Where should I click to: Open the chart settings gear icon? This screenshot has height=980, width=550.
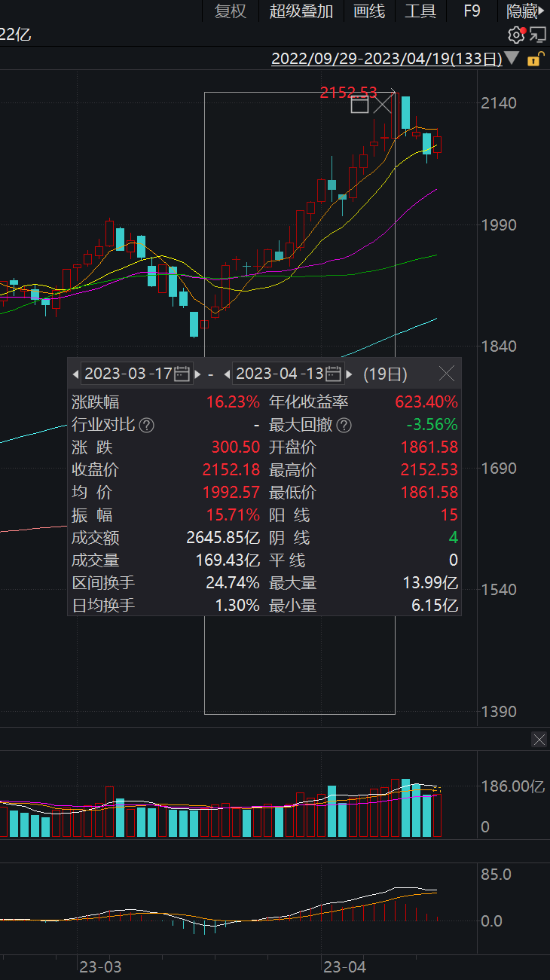516,35
